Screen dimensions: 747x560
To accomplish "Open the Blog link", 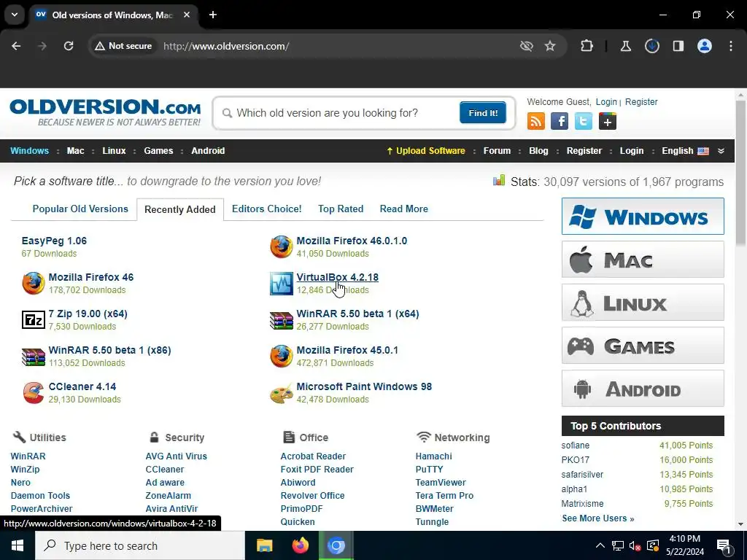I will pos(538,151).
